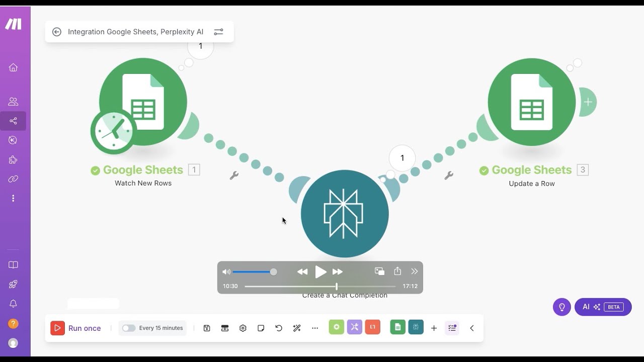Open the globe Templates icon in the sidebar
This screenshot has width=644, height=362.
(14, 140)
